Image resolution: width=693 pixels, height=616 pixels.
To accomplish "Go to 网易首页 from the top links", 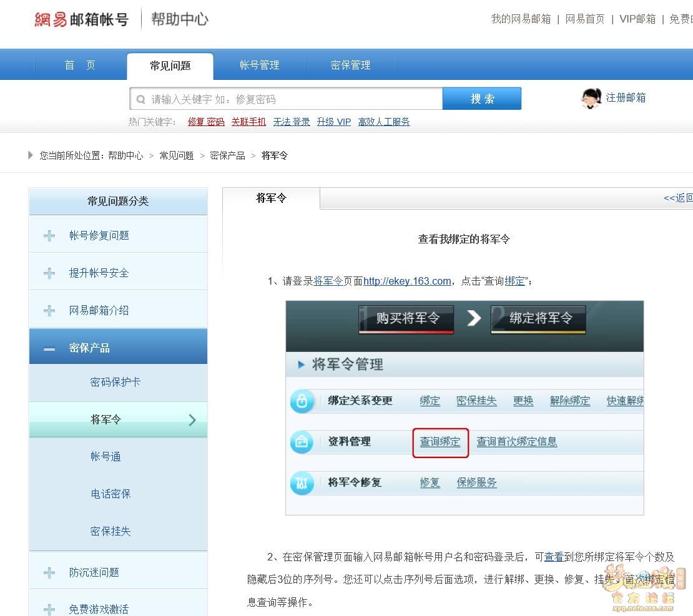I will pyautogui.click(x=585, y=19).
